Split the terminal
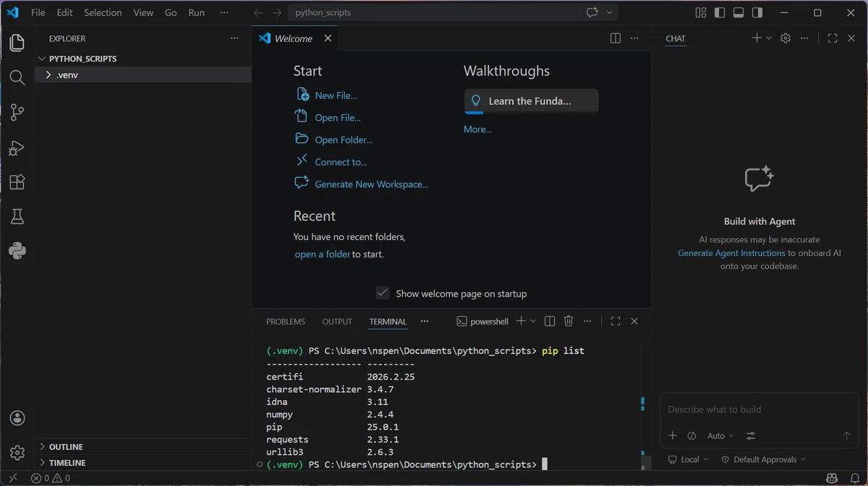Screen dimensions: 868x486 [x=550, y=321]
